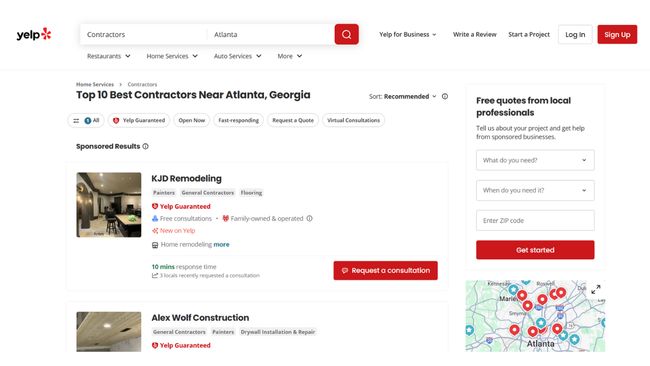The width and height of the screenshot is (650, 366).
Task: Toggle the Open Now filter
Action: [x=192, y=121]
